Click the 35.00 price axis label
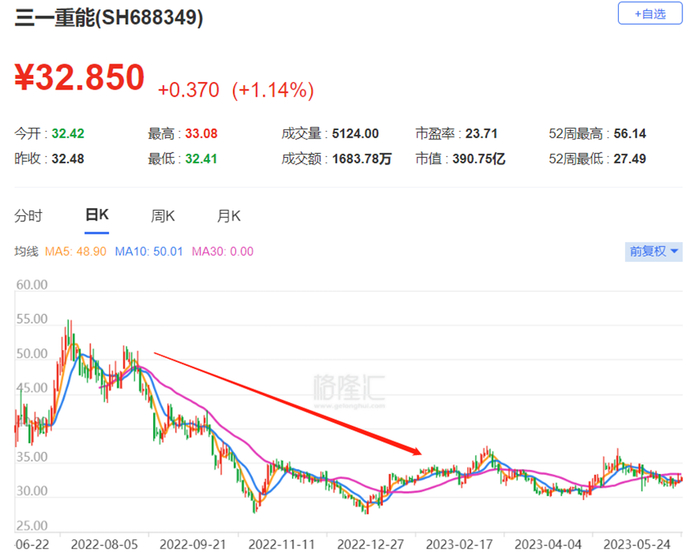 (32, 457)
